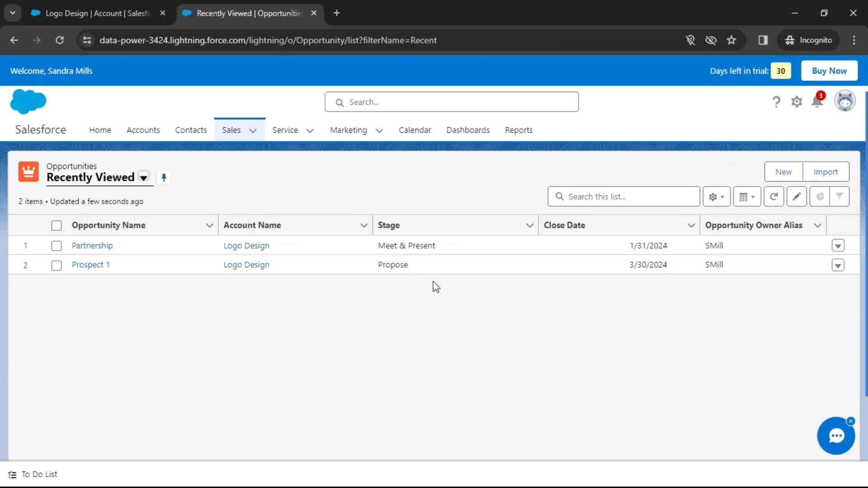Click the Opportunities crown icon
The height and width of the screenshot is (488, 868).
click(28, 172)
